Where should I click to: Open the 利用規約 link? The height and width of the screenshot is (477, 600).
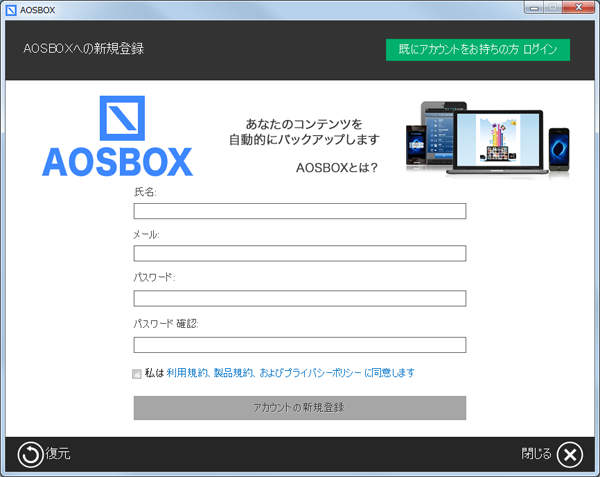pos(187,373)
